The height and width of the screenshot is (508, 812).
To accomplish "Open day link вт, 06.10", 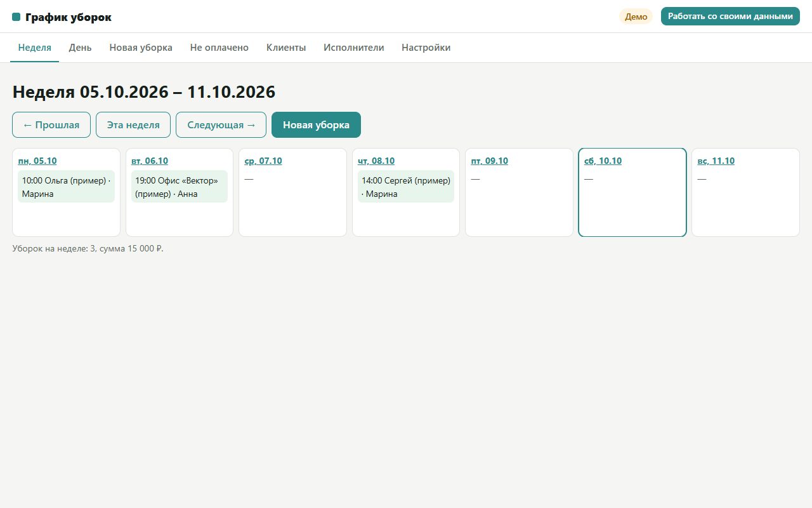I will tap(150, 161).
